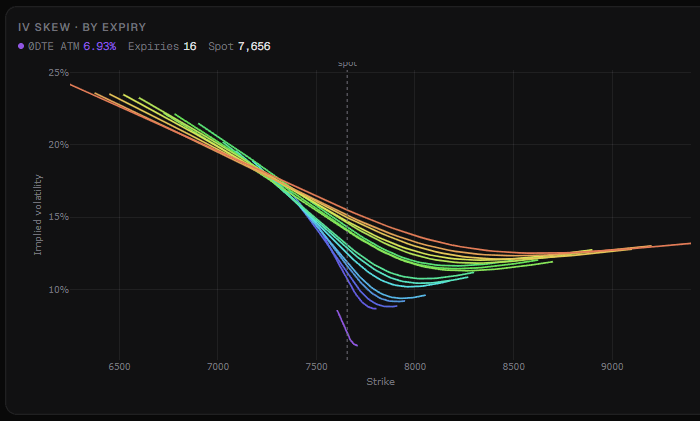This screenshot has height=421, width=700.
Task: Click the Implied volatility axis title
Action: (x=38, y=215)
